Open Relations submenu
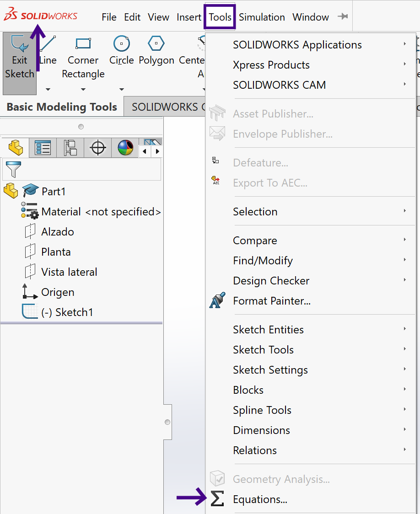 pyautogui.click(x=311, y=450)
